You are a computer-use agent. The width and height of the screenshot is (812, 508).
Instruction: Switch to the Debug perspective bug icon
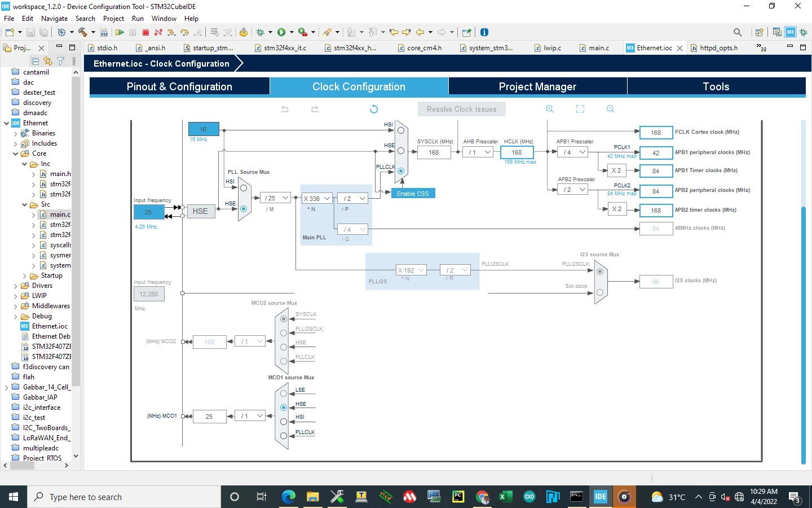tap(804, 32)
